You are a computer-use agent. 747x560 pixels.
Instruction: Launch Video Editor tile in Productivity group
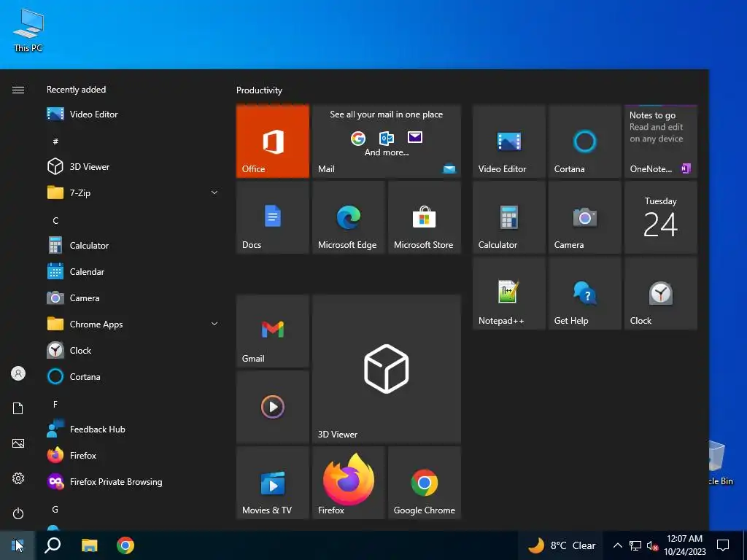[x=508, y=141]
